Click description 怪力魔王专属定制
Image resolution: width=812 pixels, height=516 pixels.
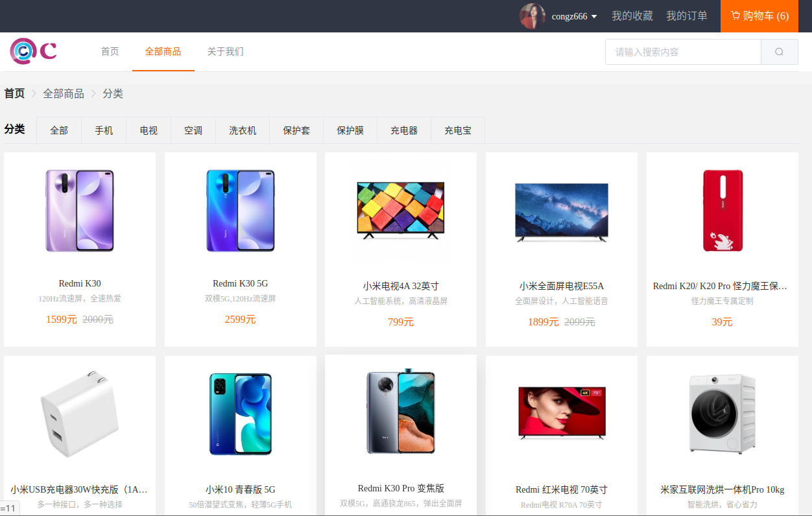tap(722, 301)
